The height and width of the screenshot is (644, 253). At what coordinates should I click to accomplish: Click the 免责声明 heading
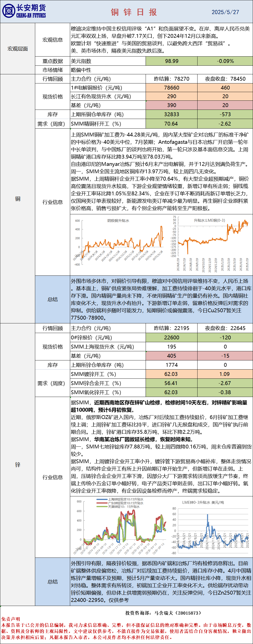pos(11,619)
